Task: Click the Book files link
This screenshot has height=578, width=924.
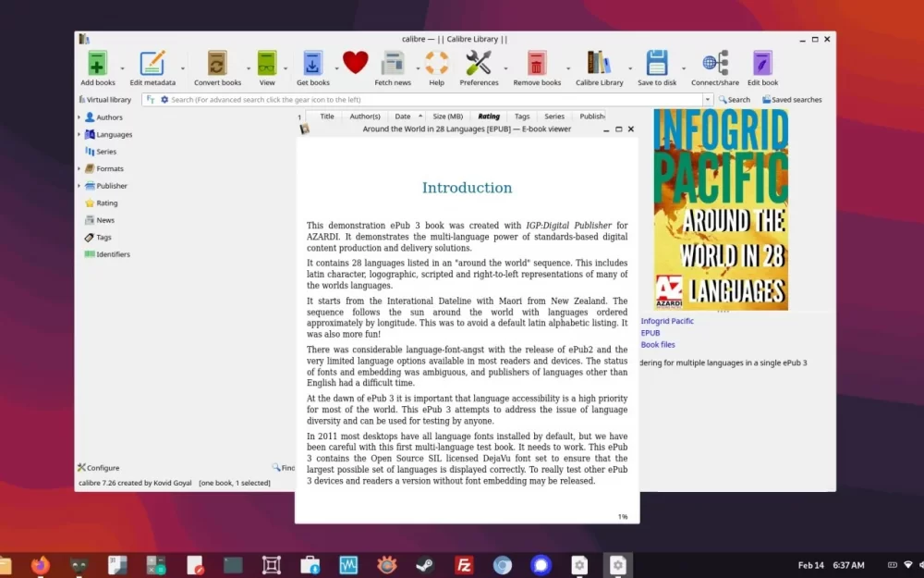Action: pyautogui.click(x=658, y=344)
